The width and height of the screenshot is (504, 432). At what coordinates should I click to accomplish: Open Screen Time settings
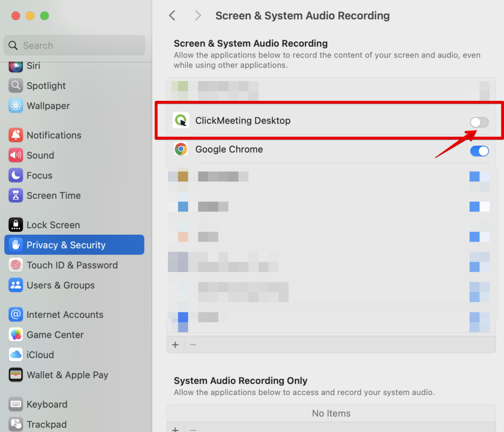click(54, 195)
